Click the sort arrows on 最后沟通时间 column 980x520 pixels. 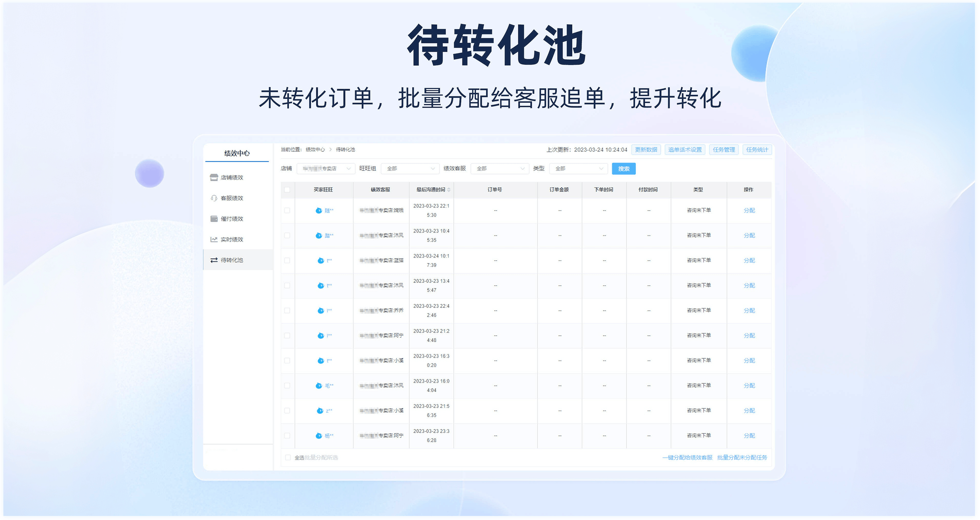[449, 190]
